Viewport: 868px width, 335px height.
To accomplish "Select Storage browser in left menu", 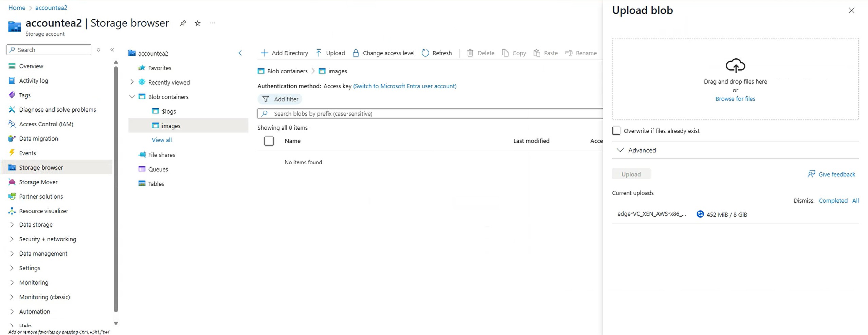I will tap(56, 168).
